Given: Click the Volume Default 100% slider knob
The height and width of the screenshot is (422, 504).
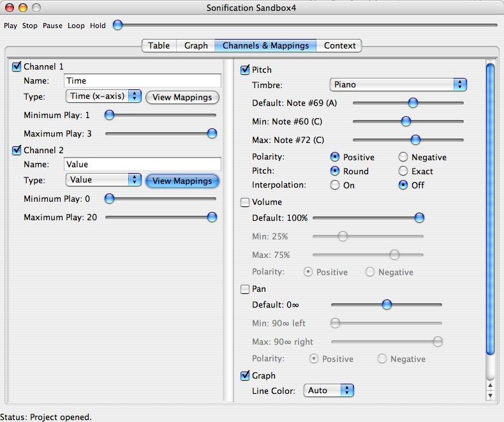Looking at the screenshot, I should click(x=419, y=218).
